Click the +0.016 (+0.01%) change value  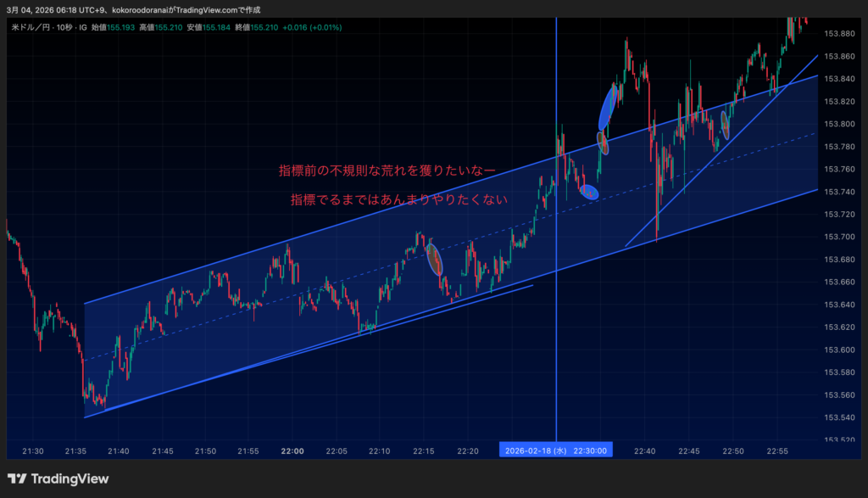[313, 28]
